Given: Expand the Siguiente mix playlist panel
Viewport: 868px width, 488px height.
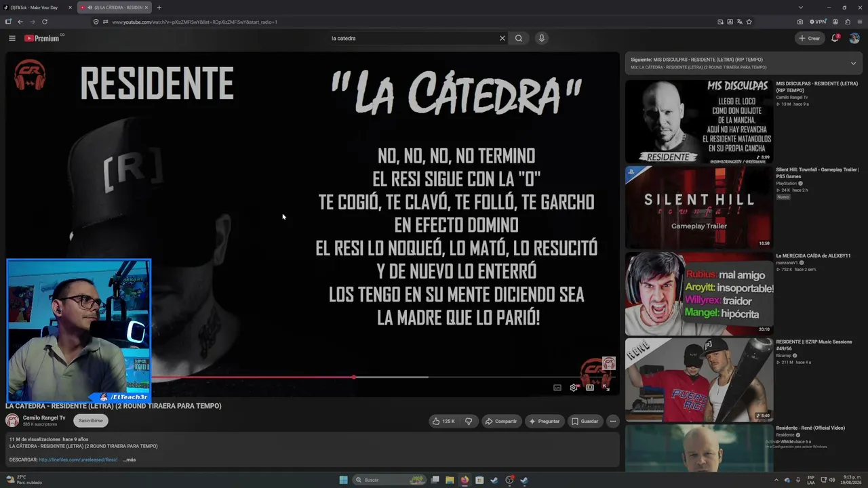Looking at the screenshot, I should point(853,63).
